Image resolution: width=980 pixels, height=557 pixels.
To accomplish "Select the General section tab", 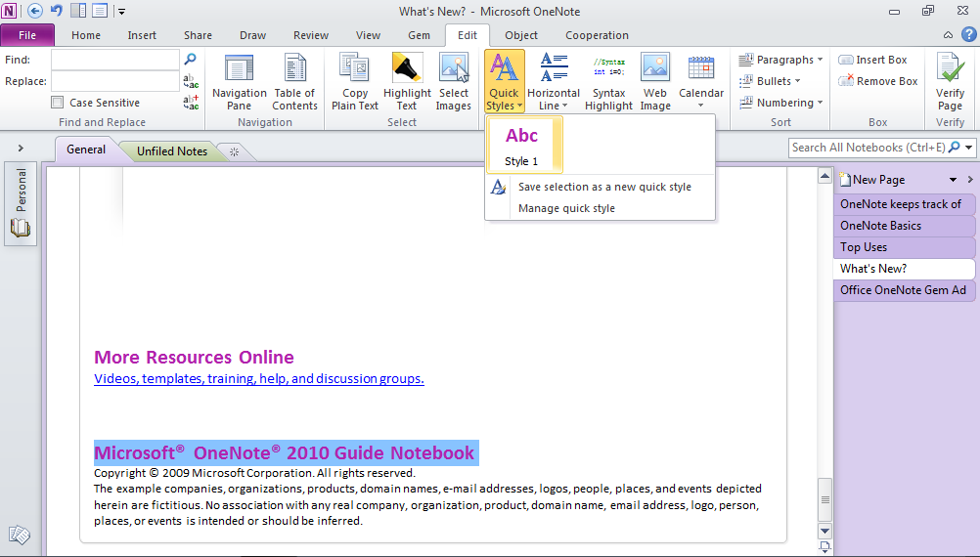I will click(x=86, y=150).
